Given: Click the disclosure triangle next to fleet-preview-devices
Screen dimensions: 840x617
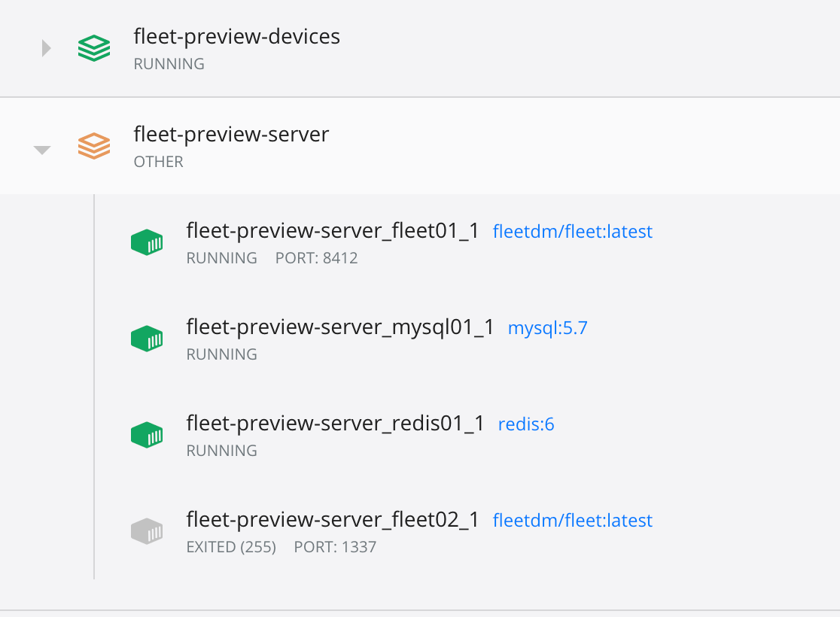Looking at the screenshot, I should point(45,47).
